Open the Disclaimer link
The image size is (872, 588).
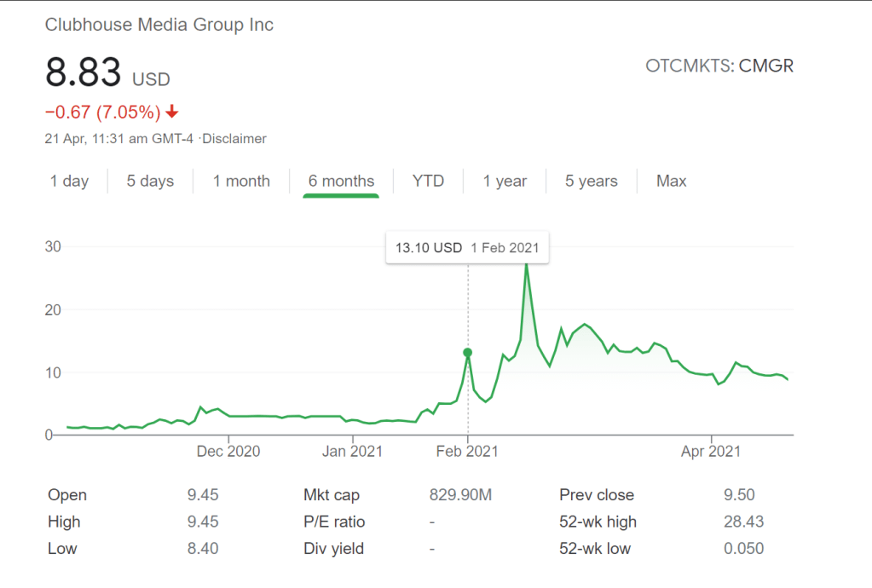pyautogui.click(x=235, y=138)
